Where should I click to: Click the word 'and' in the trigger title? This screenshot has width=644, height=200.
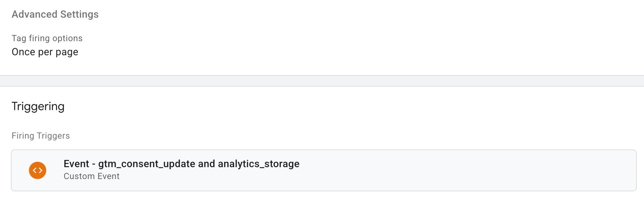tap(207, 164)
